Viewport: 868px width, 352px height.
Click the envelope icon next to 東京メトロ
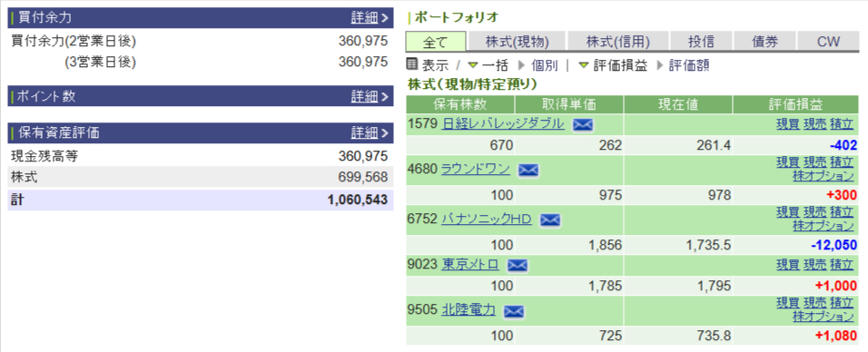tap(517, 266)
